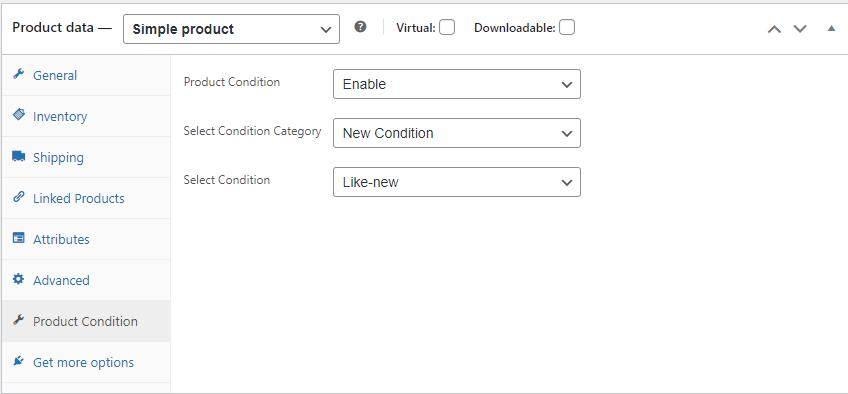Open the Linked Products tab

(86, 198)
